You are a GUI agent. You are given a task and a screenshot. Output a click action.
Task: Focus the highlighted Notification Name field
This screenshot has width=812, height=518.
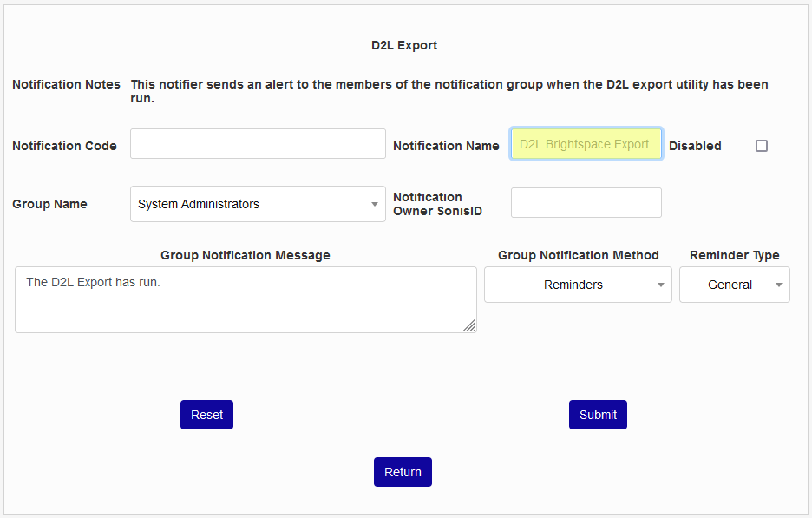pyautogui.click(x=586, y=144)
